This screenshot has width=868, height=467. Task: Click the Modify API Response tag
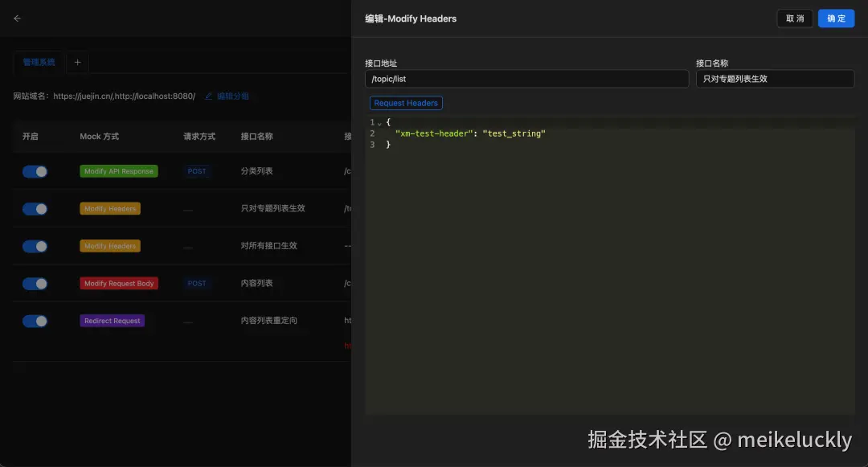click(x=119, y=171)
